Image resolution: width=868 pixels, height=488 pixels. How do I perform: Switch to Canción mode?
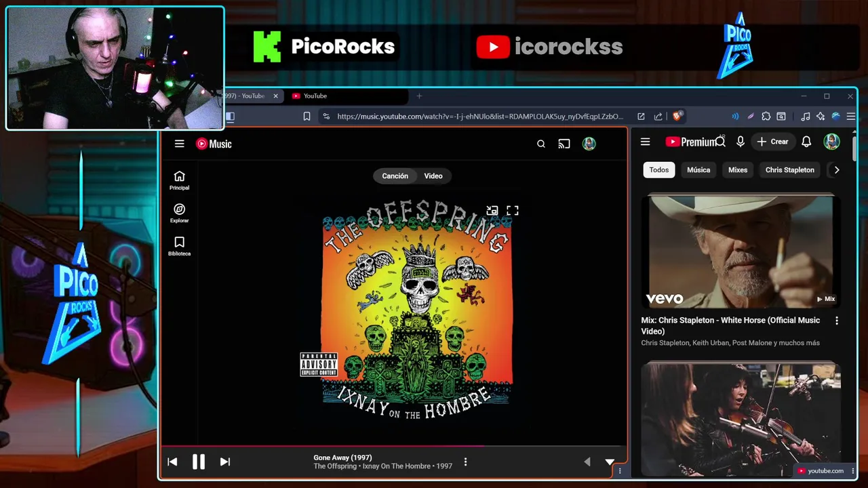pyautogui.click(x=395, y=176)
